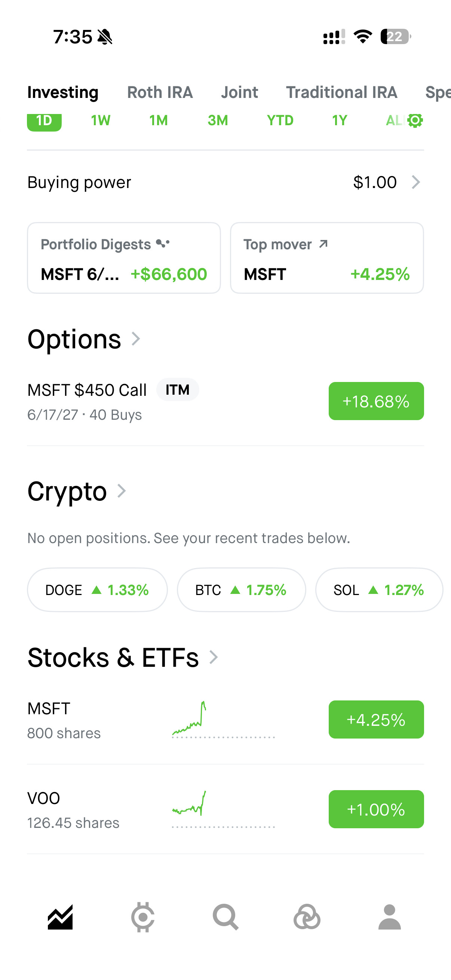
Task: Open the chart settings gear icon
Action: point(415,121)
